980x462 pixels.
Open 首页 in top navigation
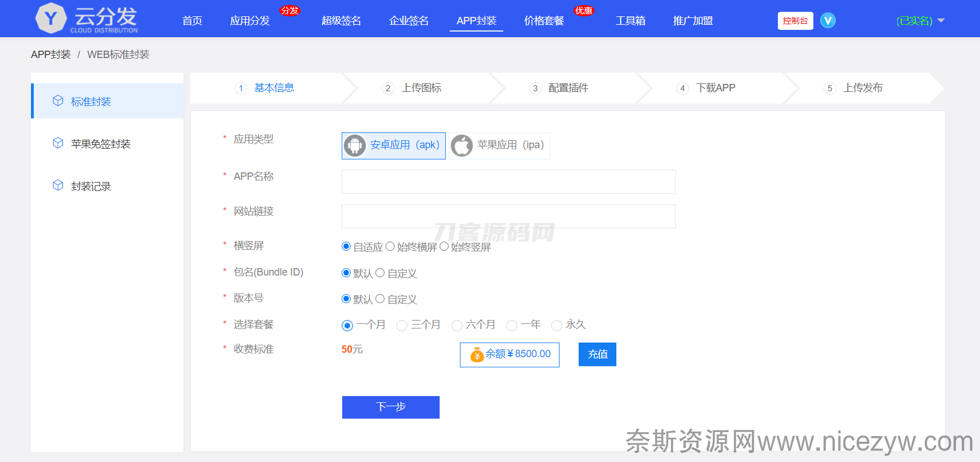(193, 21)
